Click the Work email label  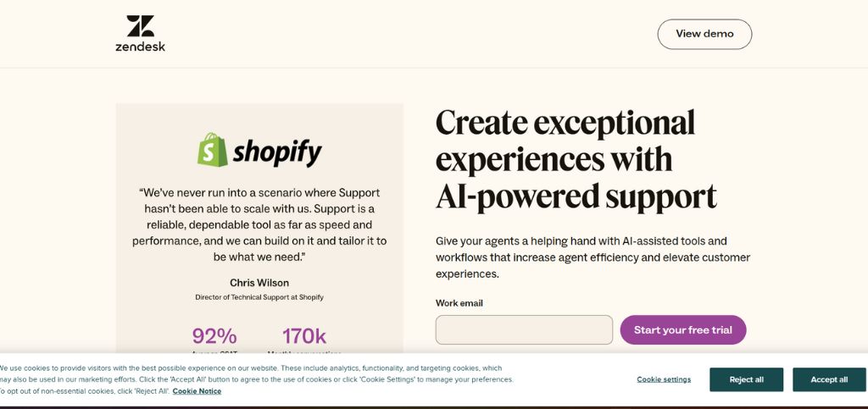pyautogui.click(x=459, y=303)
